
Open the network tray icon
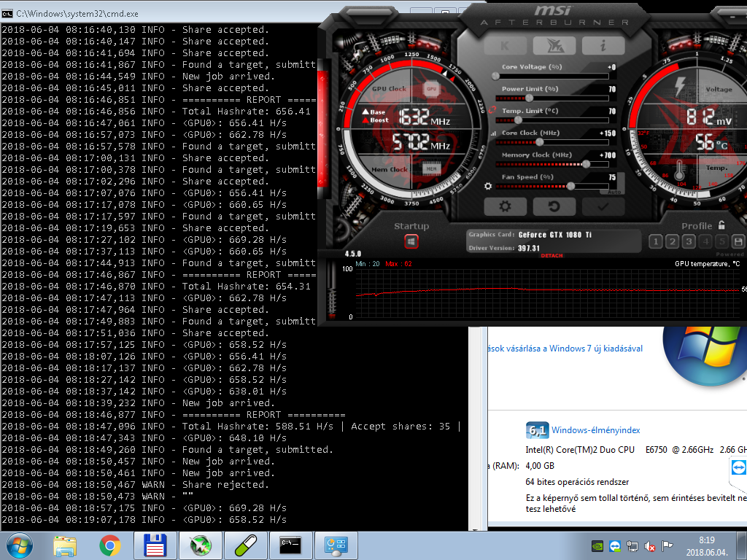click(632, 546)
